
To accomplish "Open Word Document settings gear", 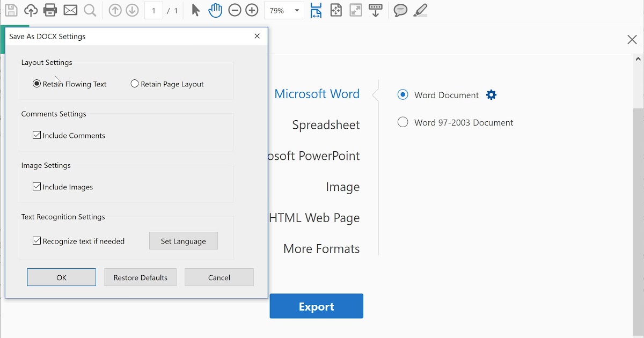I will (491, 95).
